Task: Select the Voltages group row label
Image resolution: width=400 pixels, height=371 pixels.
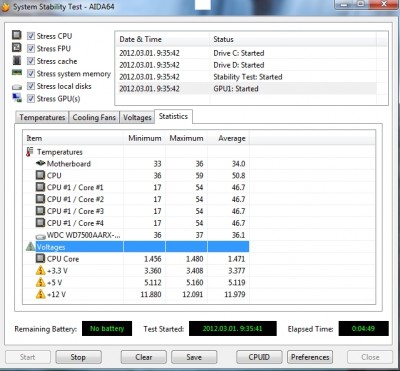Action: (x=51, y=247)
